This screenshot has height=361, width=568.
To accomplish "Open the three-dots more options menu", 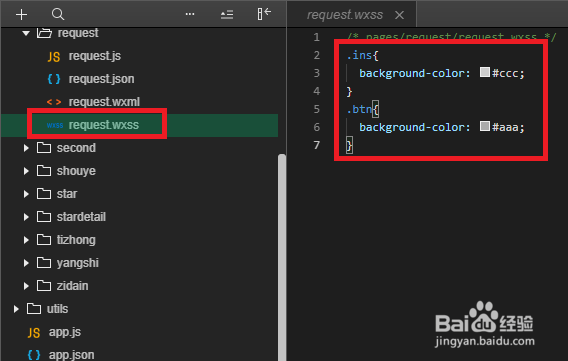I will 190,14.
